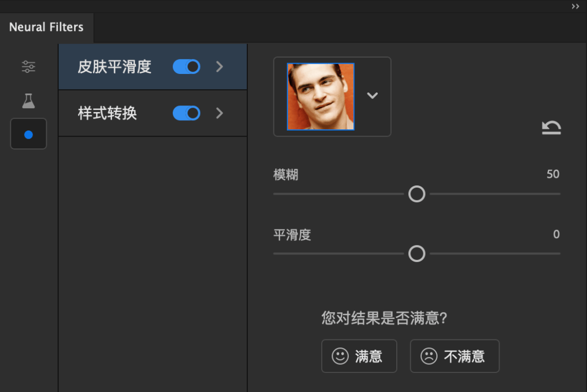
Task: Collapse the panel with double arrows
Action: point(576,7)
